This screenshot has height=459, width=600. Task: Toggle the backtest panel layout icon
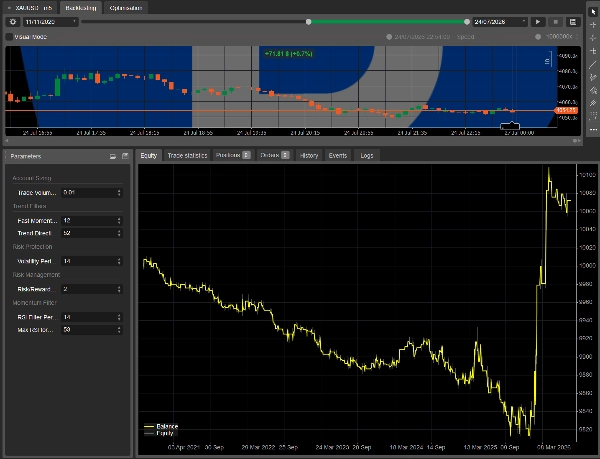tap(573, 22)
